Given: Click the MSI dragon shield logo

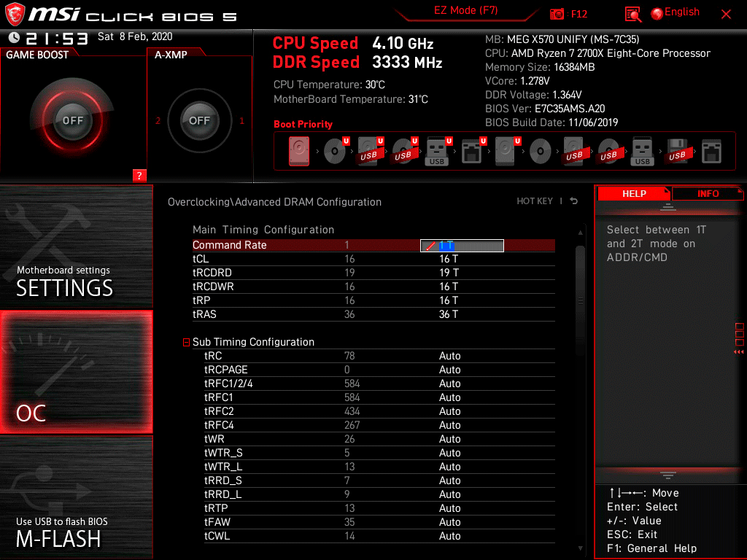Looking at the screenshot, I should pos(15,14).
